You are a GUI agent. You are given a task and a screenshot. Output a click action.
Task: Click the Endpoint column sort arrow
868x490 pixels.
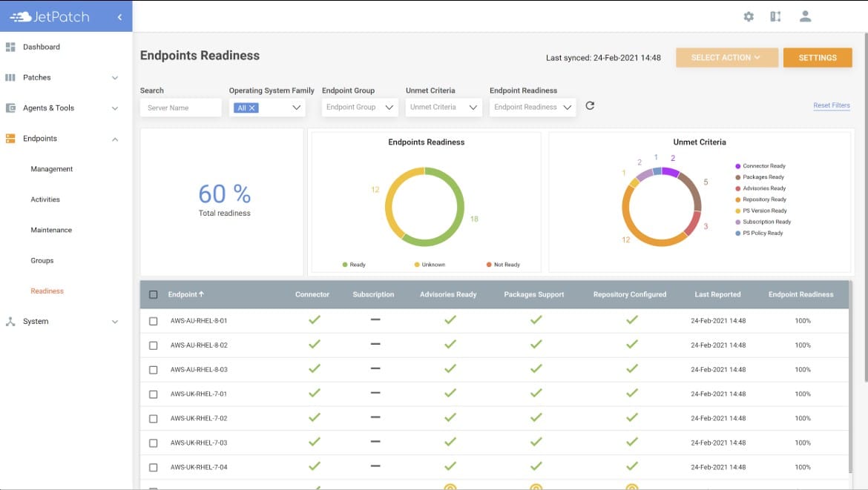(x=202, y=294)
